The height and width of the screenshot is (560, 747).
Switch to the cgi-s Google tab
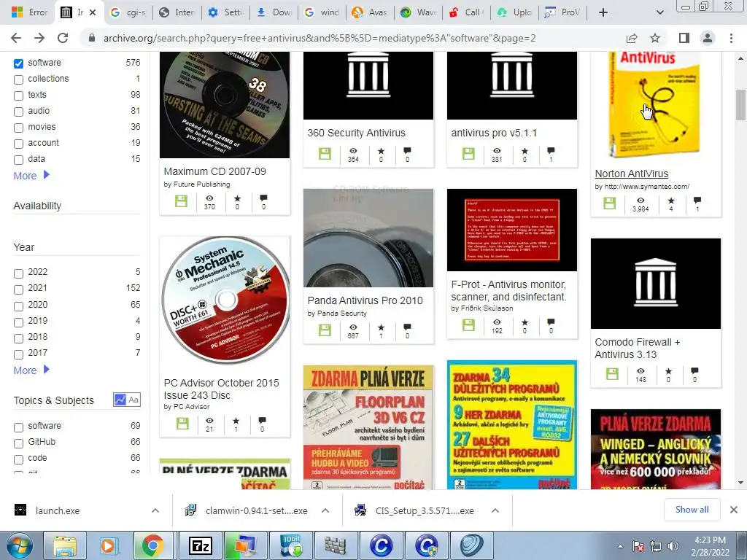(128, 12)
